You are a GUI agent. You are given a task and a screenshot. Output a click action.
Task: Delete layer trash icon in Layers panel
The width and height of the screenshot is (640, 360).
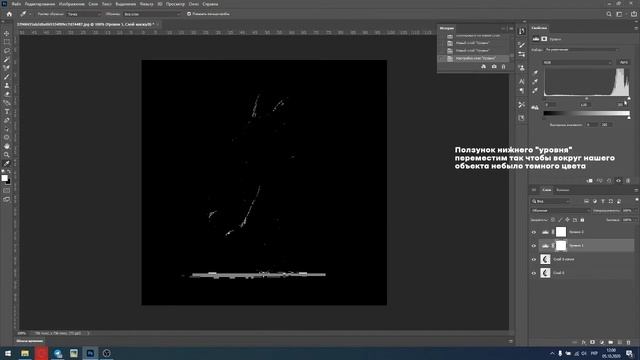(x=629, y=342)
